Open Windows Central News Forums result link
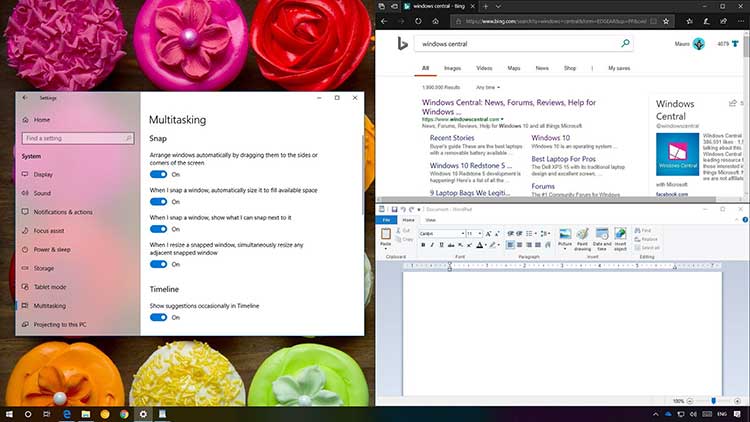The width and height of the screenshot is (750, 422). pyautogui.click(x=509, y=107)
